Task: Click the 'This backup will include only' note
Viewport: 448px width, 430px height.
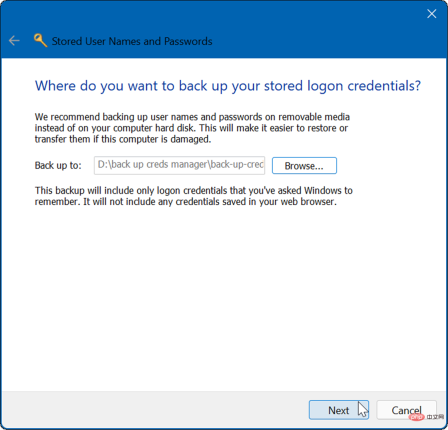Action: [x=194, y=196]
